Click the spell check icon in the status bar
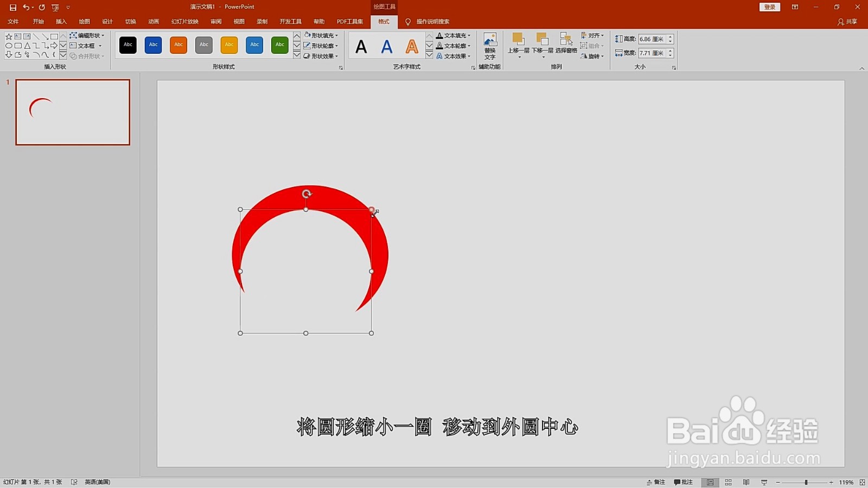 74,482
